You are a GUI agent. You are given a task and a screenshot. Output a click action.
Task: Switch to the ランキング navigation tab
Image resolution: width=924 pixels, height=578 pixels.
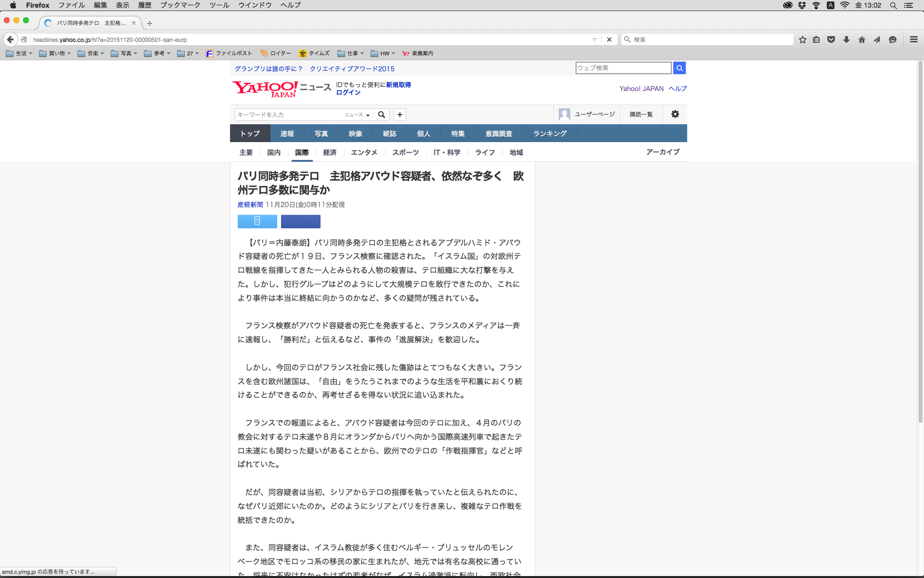[x=550, y=133]
